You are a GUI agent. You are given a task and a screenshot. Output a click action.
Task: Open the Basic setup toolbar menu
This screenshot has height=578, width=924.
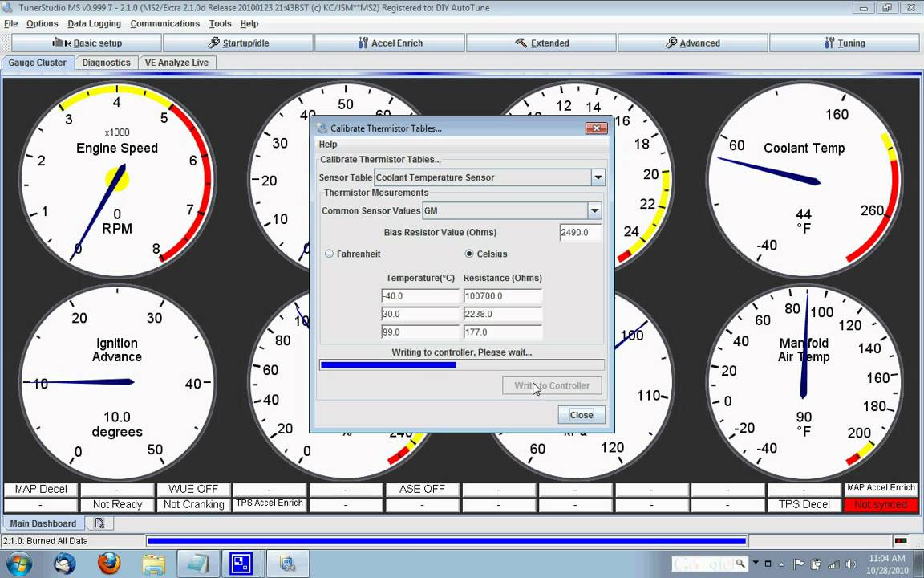[x=87, y=43]
